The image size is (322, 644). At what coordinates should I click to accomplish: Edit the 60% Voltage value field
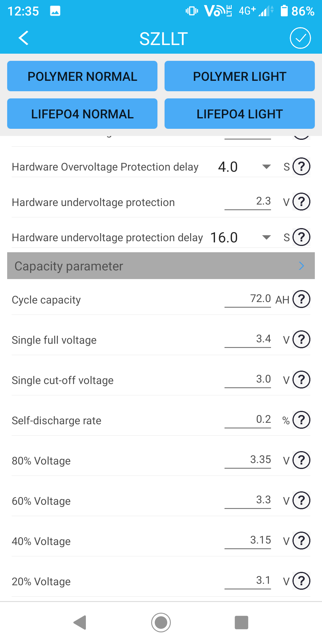248,500
